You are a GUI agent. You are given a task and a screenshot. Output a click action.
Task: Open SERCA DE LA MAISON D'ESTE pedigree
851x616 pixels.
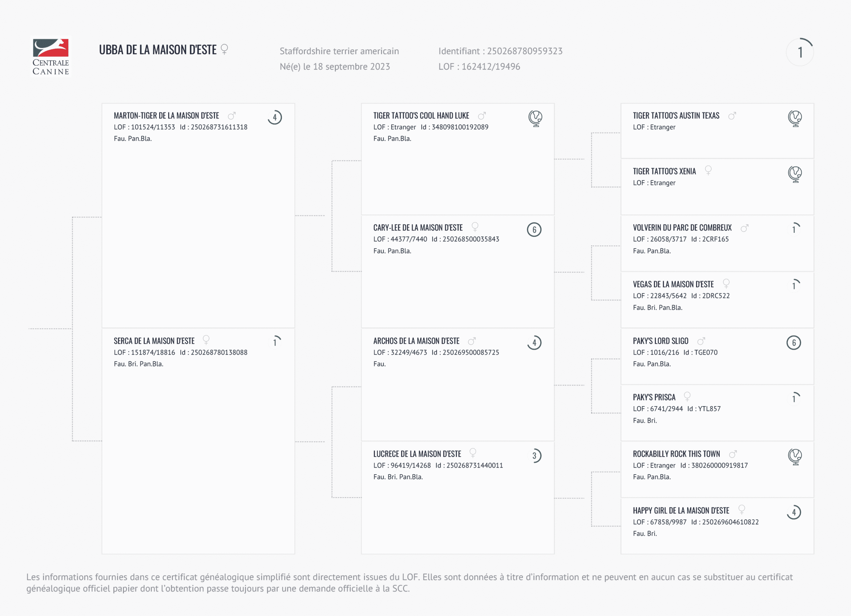point(154,341)
